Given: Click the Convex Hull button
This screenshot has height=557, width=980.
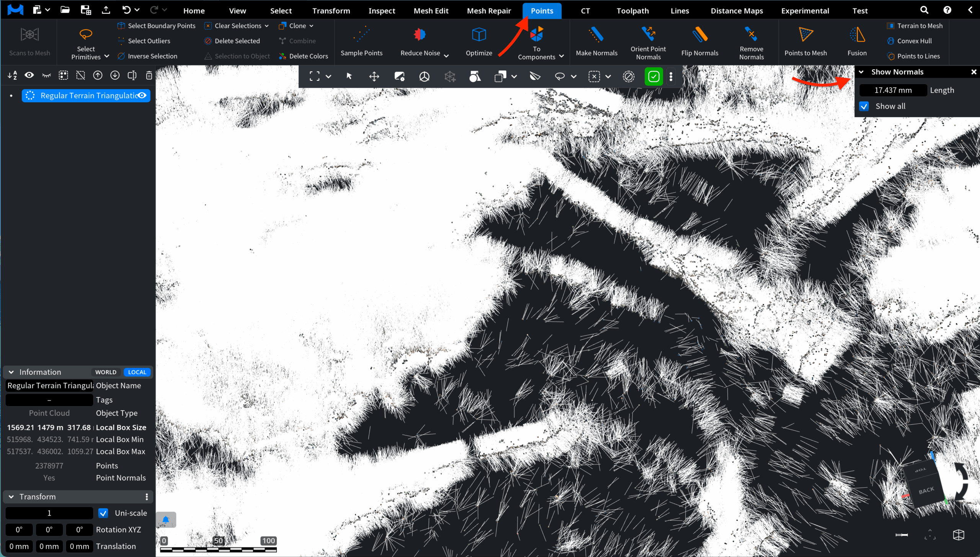Looking at the screenshot, I should (x=909, y=41).
